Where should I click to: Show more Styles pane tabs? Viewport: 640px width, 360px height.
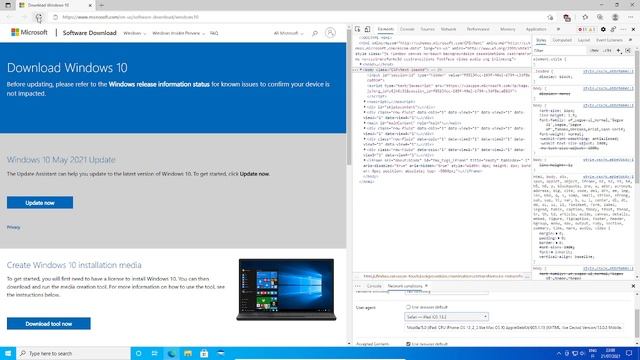630,40
